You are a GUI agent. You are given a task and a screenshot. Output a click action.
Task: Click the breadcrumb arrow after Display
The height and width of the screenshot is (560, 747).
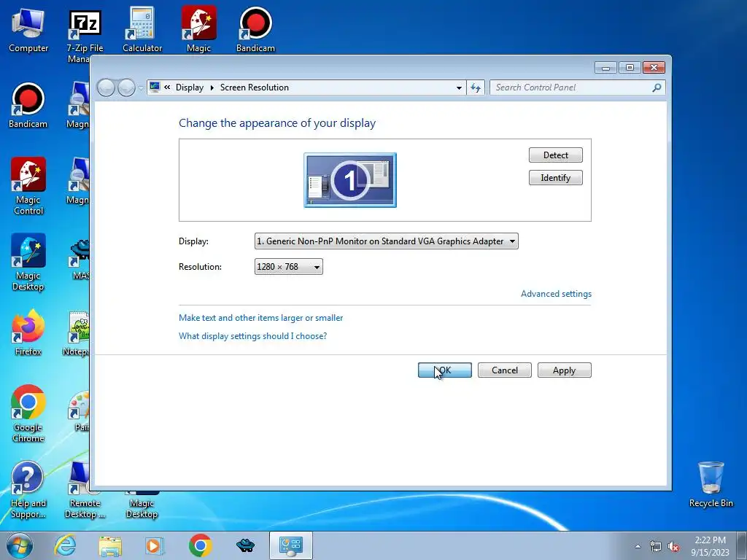pos(212,87)
